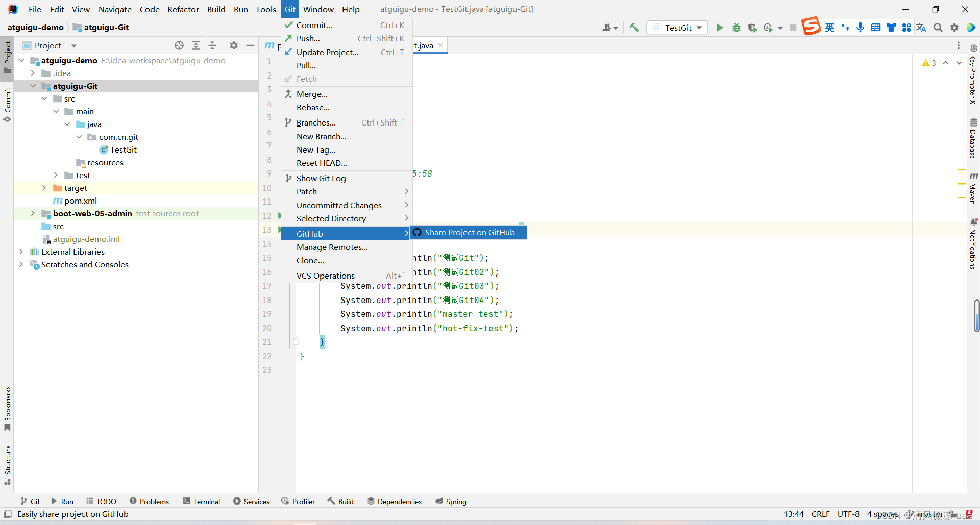Toggle tool window bars in status corner
Screen dimensions: 980x525
click(x=8, y=514)
